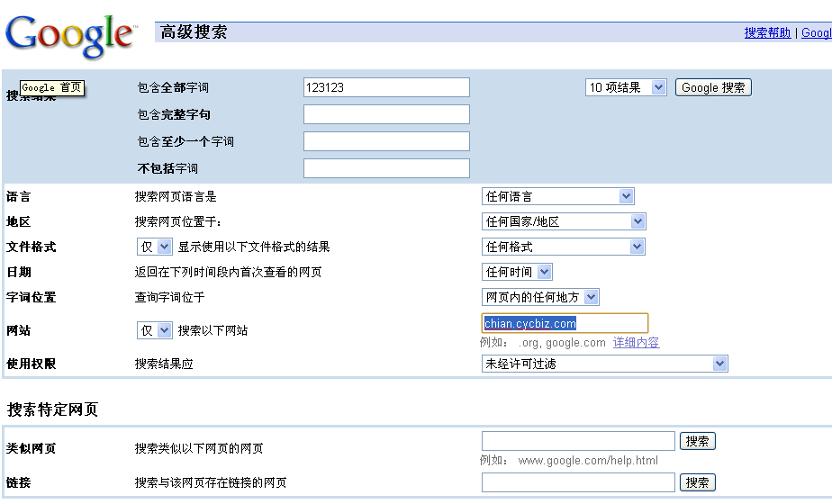The height and width of the screenshot is (504, 832).
Task: Click the 不包括字词 text field
Action: click(386, 168)
